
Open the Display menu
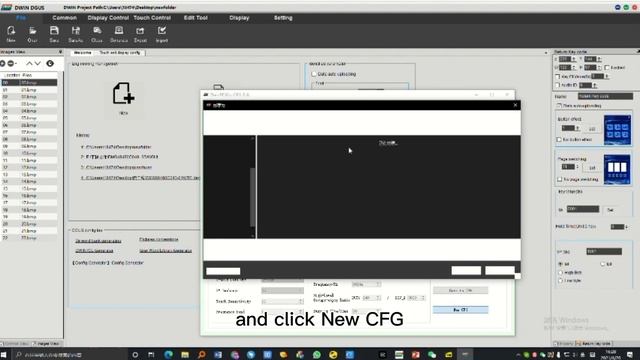click(239, 18)
